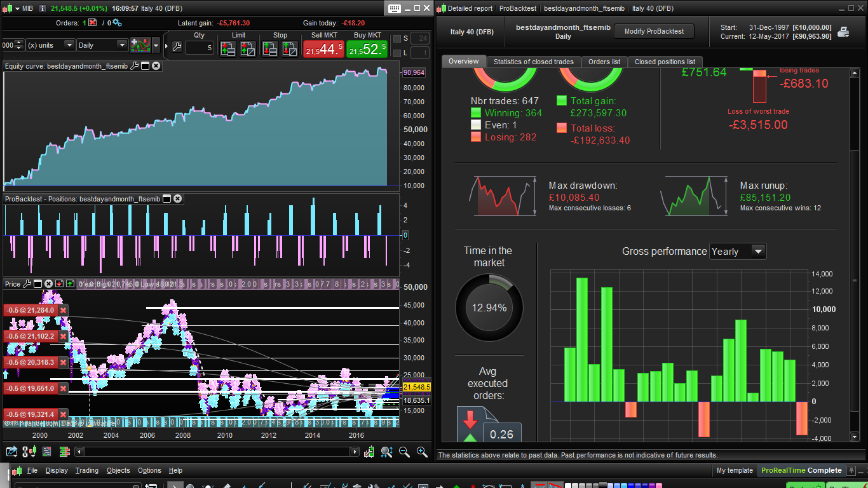Screen dimensions: 868x488
Task: Open the Display menu
Action: tap(57, 470)
